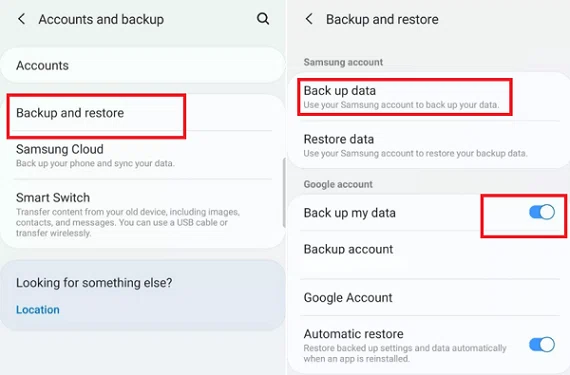This screenshot has width=570, height=375.
Task: Toggle Back up my data switch
Action: click(x=542, y=212)
